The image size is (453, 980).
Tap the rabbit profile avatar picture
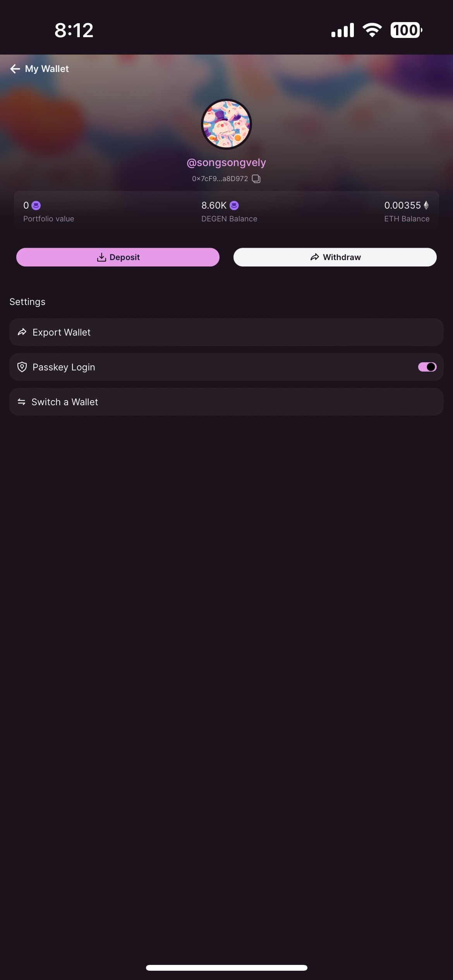(x=226, y=124)
